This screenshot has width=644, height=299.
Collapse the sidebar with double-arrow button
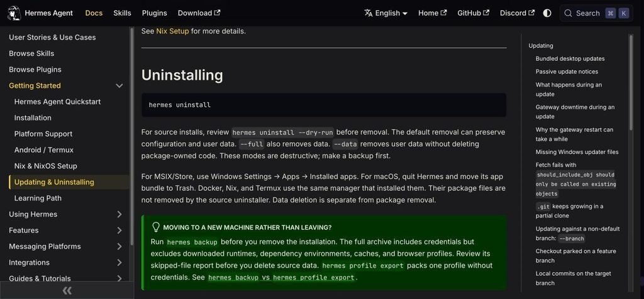pos(67,290)
